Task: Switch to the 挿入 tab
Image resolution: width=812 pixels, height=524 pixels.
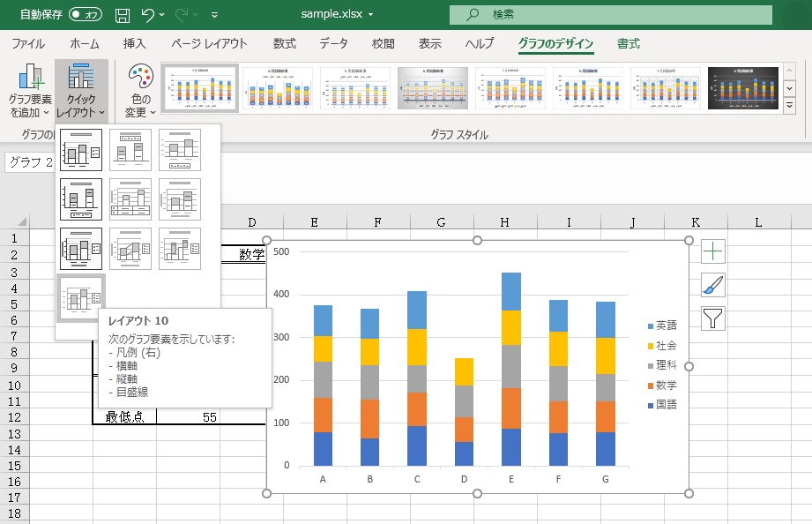Action: pyautogui.click(x=134, y=44)
